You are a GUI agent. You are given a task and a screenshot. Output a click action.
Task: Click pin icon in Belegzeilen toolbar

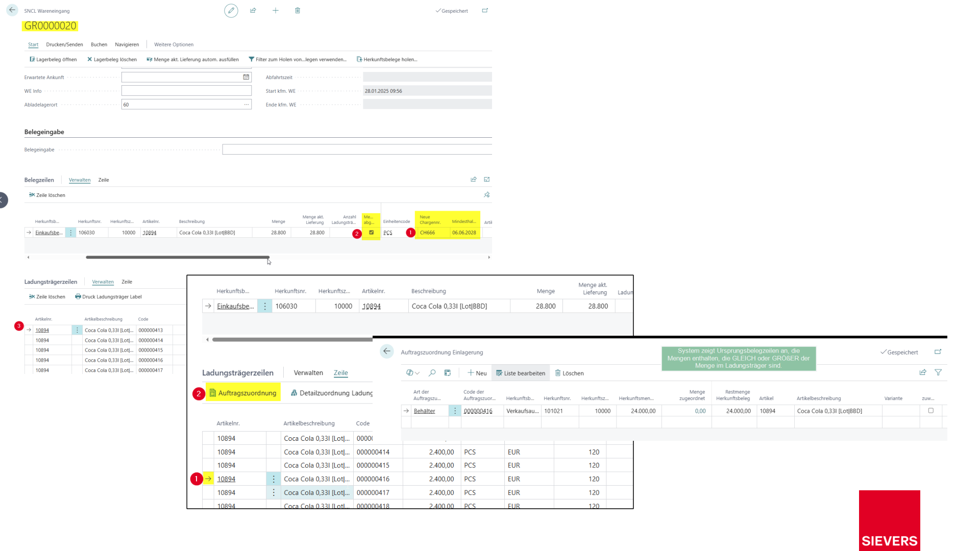487,195
